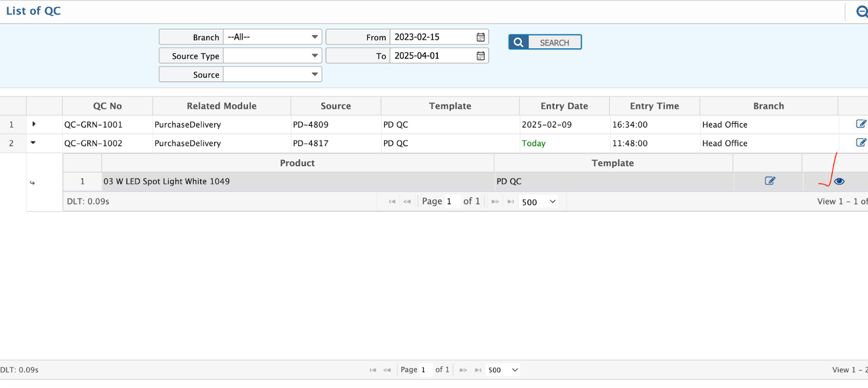Sort by QC No column header

point(107,106)
